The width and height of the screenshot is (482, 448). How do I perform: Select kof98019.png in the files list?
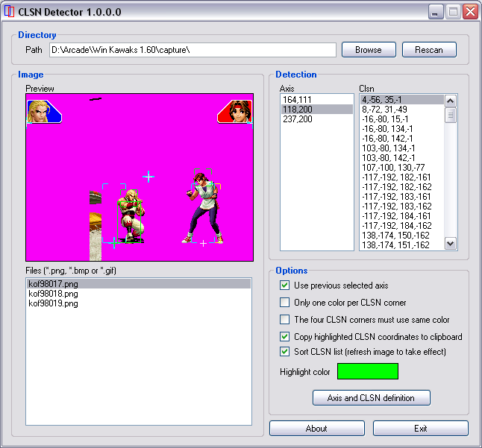tap(53, 304)
